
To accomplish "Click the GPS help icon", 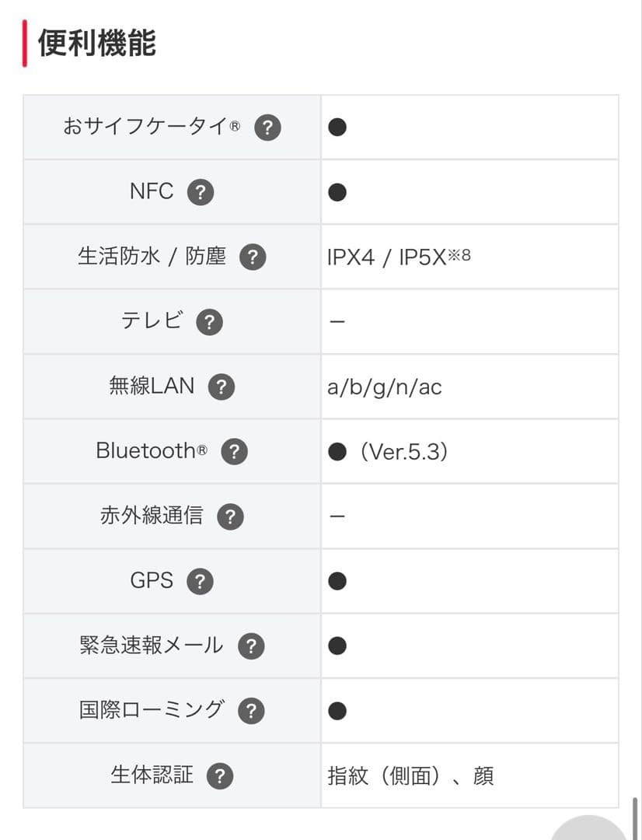I will pyautogui.click(x=201, y=581).
